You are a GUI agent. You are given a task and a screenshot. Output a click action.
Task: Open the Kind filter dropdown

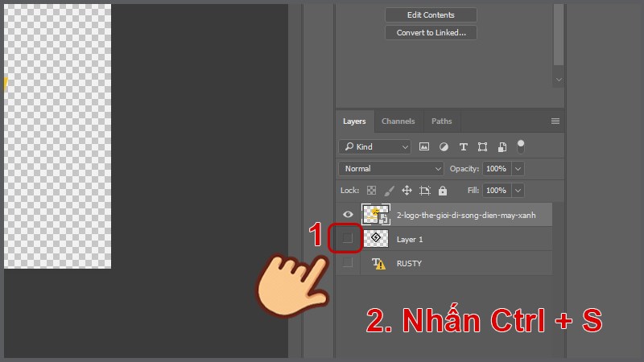[x=375, y=146]
